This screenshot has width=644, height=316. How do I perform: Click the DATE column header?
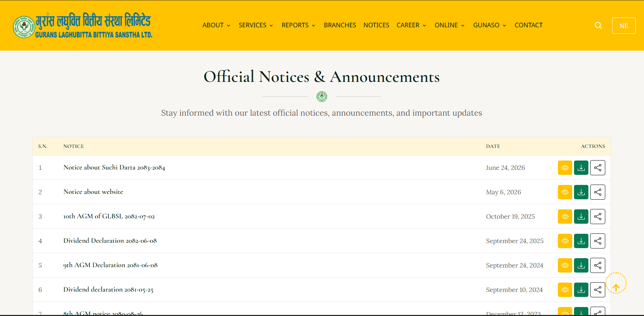coord(493,146)
